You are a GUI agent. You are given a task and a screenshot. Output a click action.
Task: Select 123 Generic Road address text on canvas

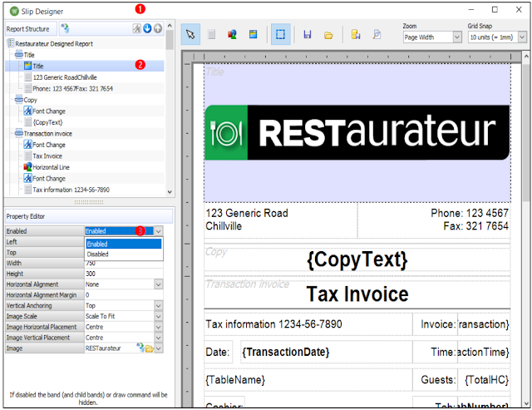(x=247, y=220)
